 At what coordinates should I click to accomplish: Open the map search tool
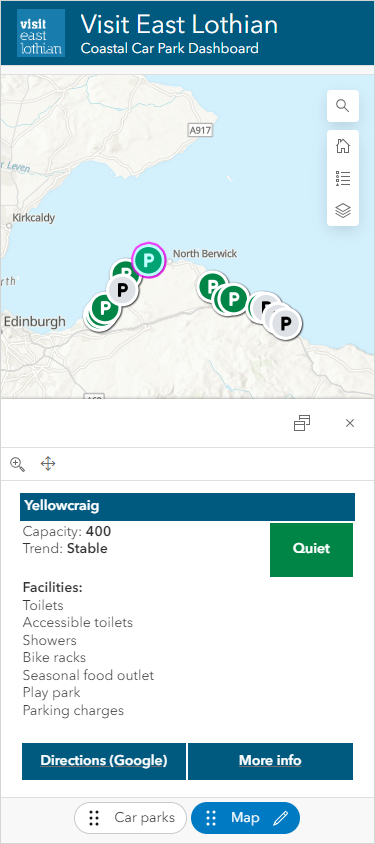(x=343, y=106)
